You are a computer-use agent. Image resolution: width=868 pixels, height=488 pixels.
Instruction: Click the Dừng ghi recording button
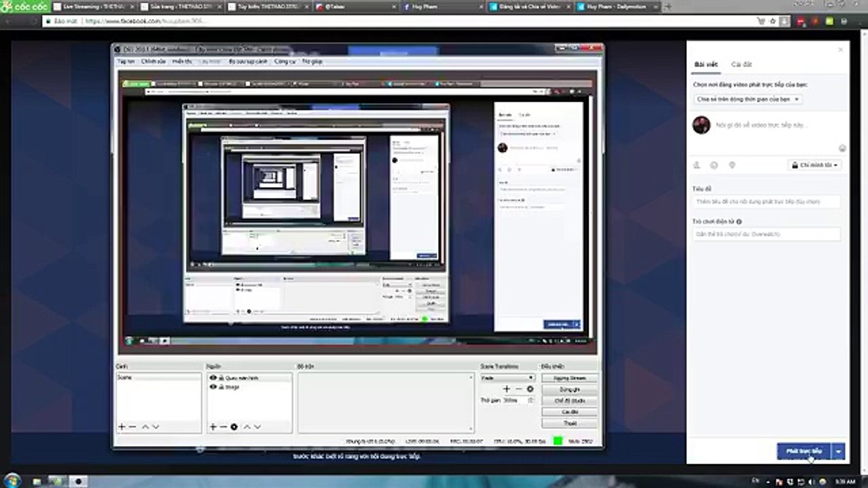click(x=570, y=390)
